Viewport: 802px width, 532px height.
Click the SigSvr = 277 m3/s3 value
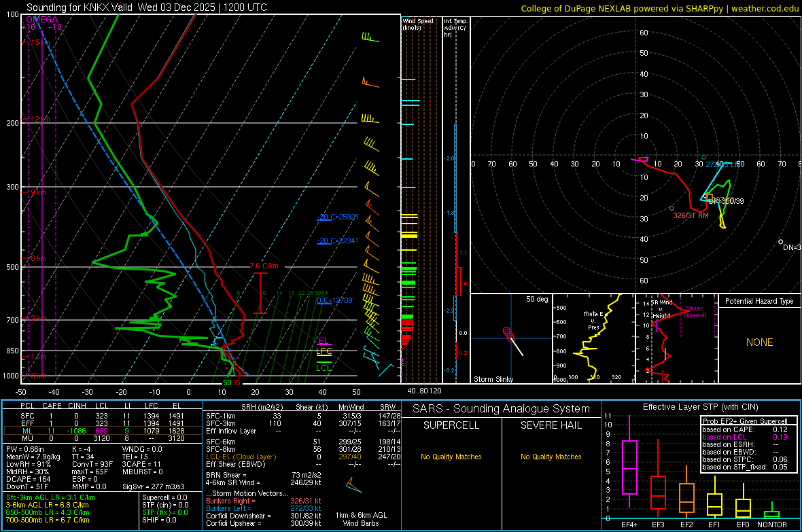pyautogui.click(x=154, y=486)
